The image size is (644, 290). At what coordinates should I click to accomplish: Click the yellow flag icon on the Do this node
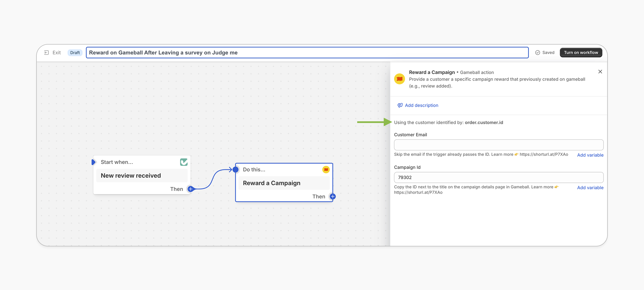(x=326, y=169)
